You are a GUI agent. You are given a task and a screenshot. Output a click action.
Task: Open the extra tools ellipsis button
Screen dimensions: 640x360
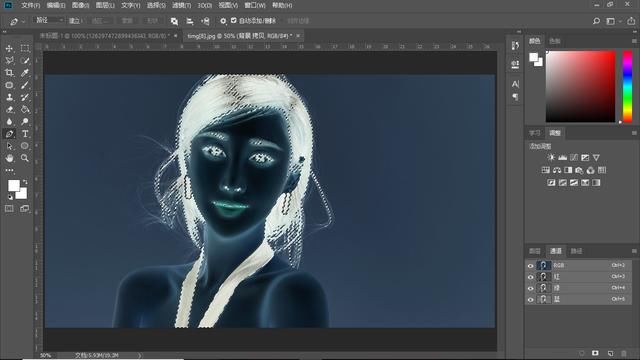point(9,170)
